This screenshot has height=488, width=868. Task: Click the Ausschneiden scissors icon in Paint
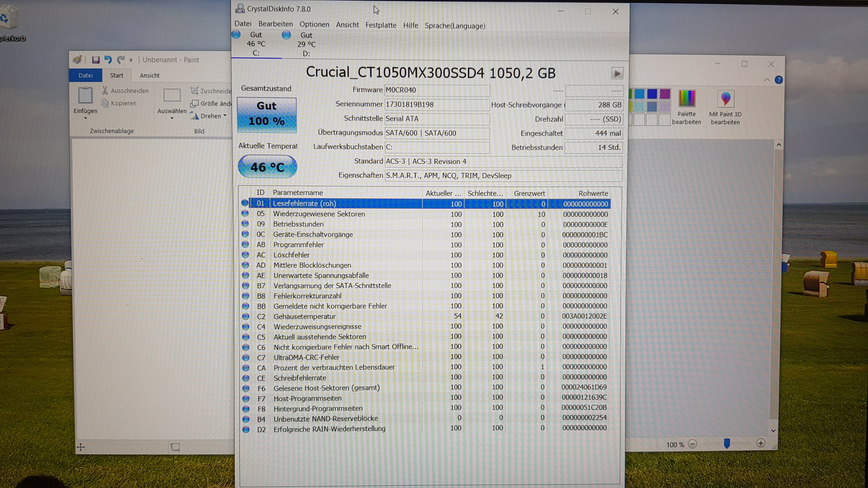[x=105, y=90]
